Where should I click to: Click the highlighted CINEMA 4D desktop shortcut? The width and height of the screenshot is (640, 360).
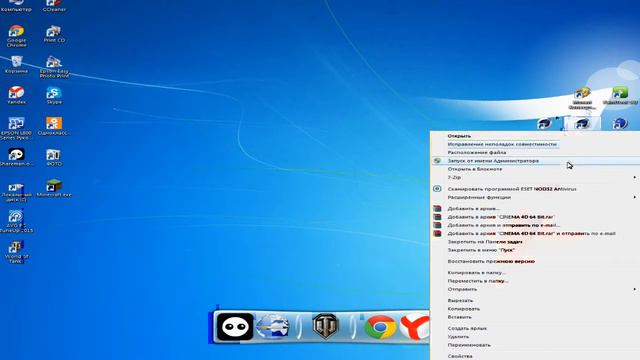pos(582,123)
